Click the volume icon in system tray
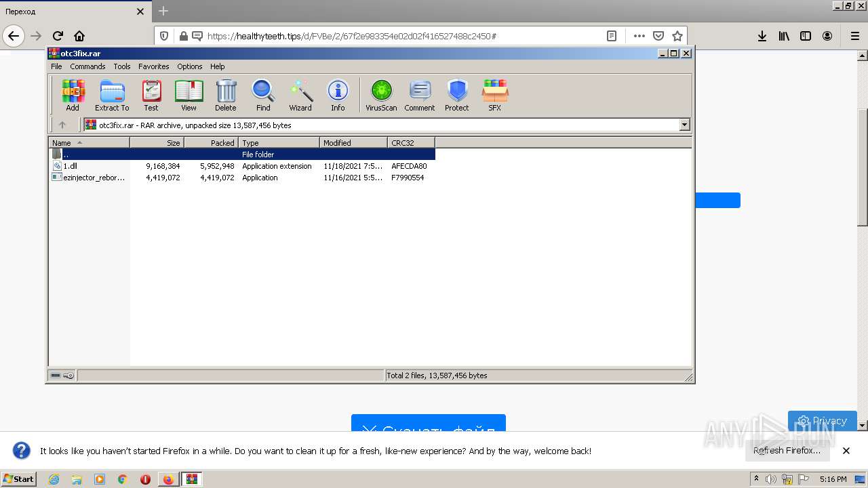Screen dimensions: 868x488 (771, 479)
